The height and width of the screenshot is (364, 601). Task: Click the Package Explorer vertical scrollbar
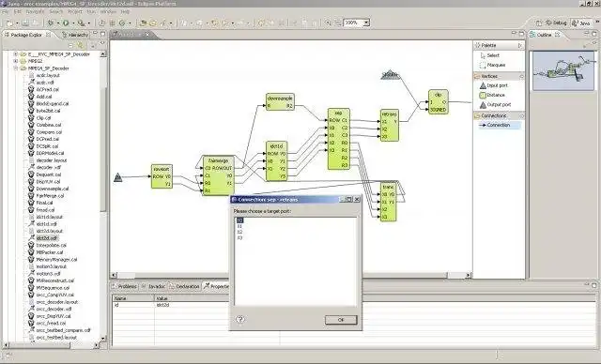point(102,149)
